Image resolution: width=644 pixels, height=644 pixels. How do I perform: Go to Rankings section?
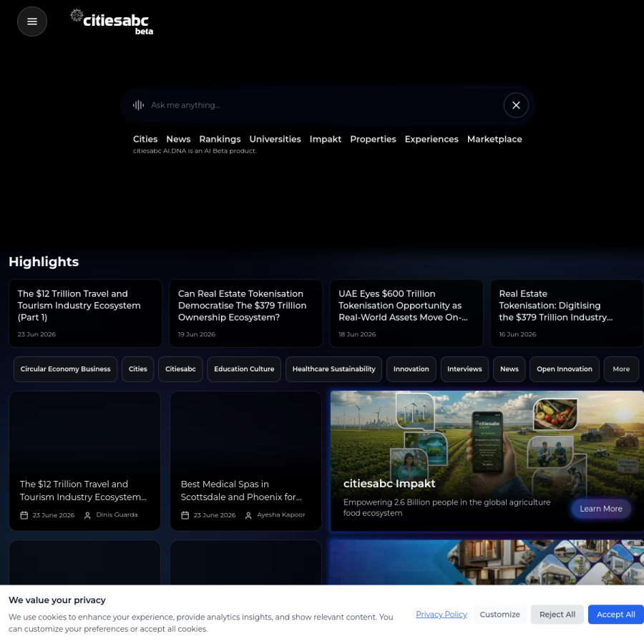(x=220, y=140)
